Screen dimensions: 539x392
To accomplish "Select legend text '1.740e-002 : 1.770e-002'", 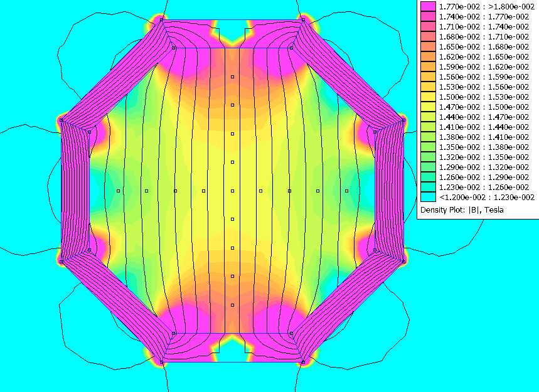I will (x=484, y=16).
